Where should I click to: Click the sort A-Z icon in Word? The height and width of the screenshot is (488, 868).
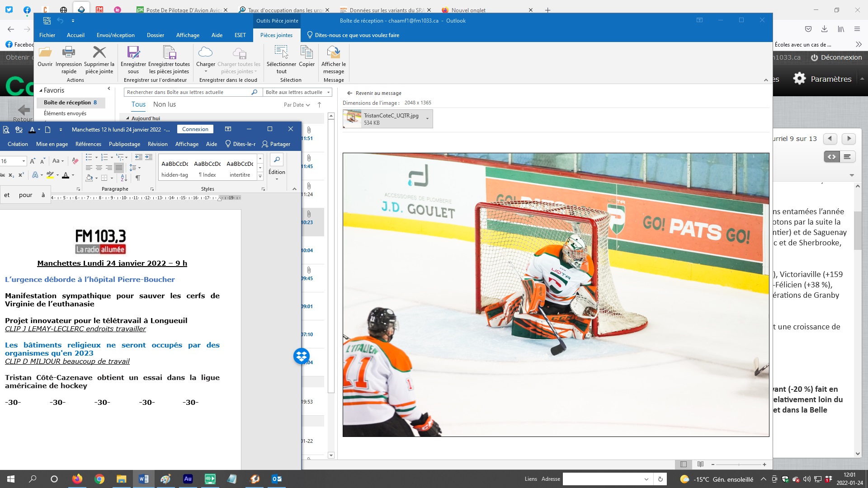(124, 178)
